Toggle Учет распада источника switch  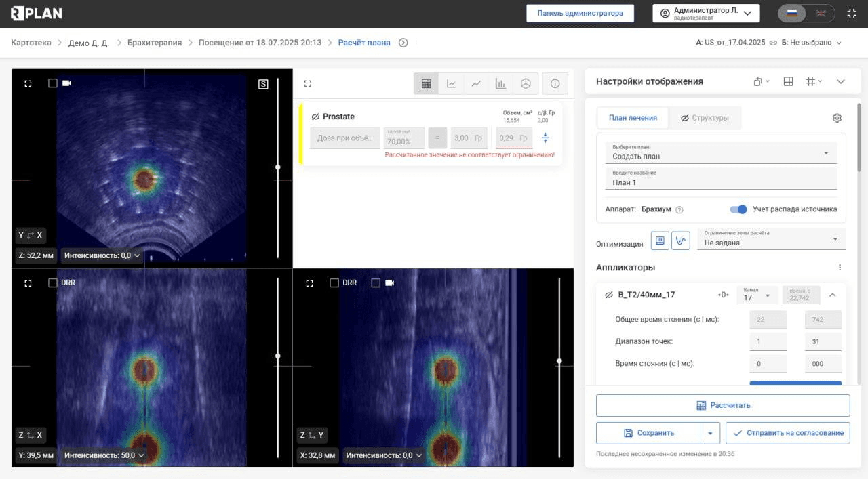[x=738, y=209]
